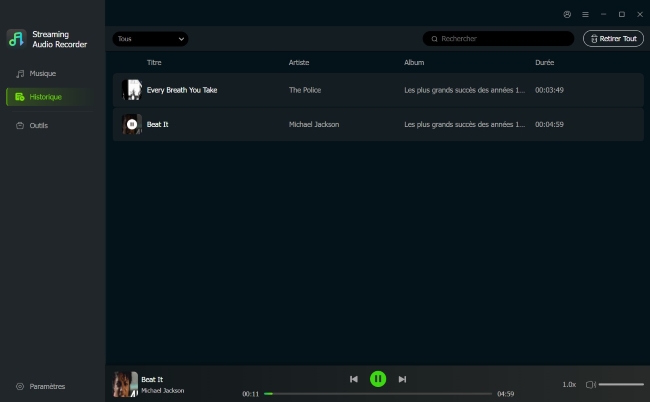Click the 00:03:49 duration cell
The width and height of the screenshot is (650, 402).
click(x=549, y=90)
